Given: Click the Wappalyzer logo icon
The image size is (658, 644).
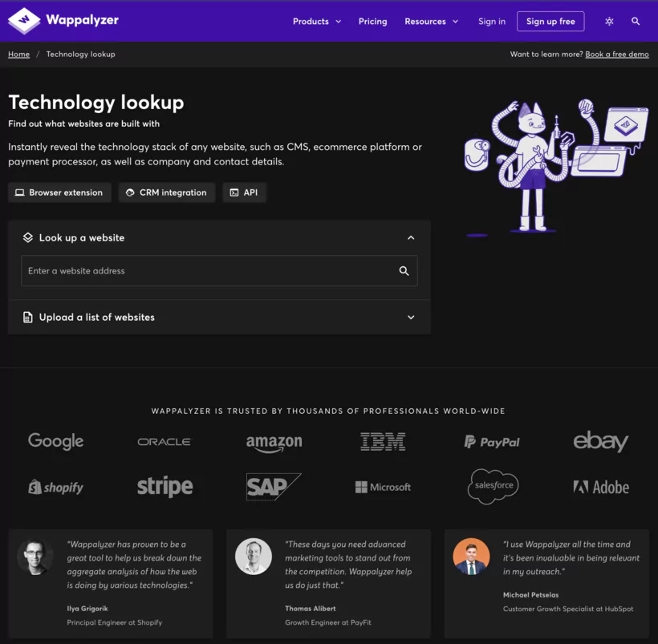Looking at the screenshot, I should (x=23, y=20).
